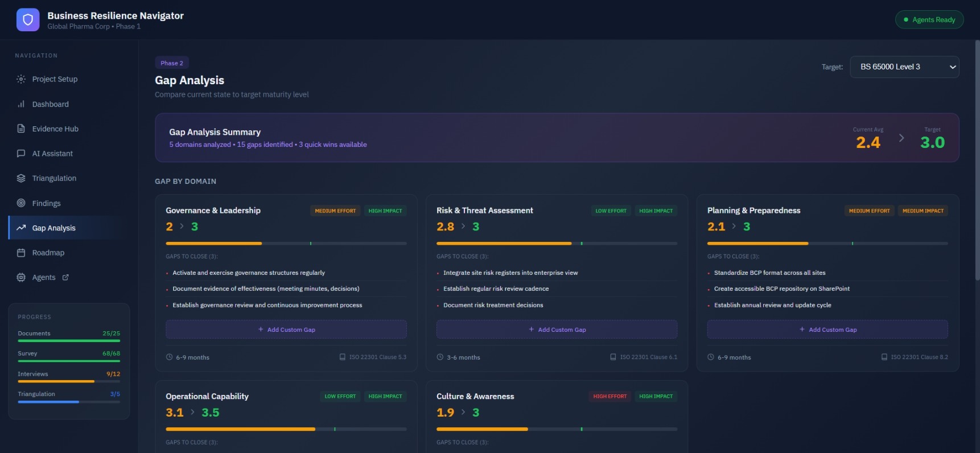Viewport: 980px width, 453px height.
Task: Click the Dashboard bar chart icon
Action: click(21, 104)
